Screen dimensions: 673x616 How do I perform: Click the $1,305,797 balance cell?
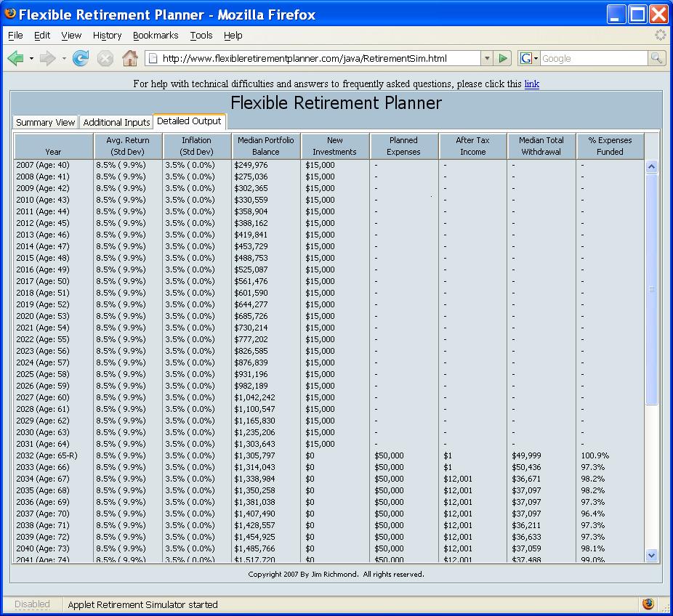click(254, 455)
